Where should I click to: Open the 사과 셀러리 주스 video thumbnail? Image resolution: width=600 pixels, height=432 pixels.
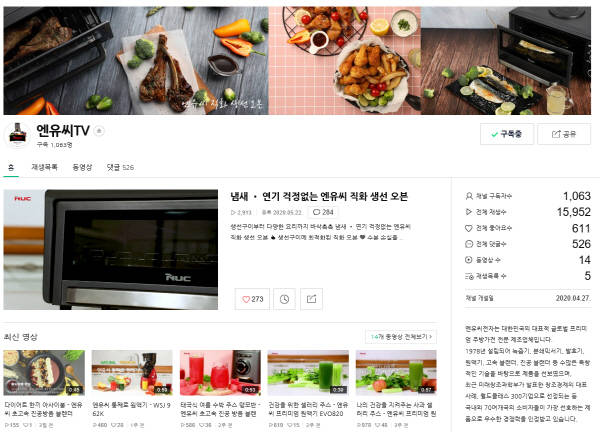tap(396, 373)
